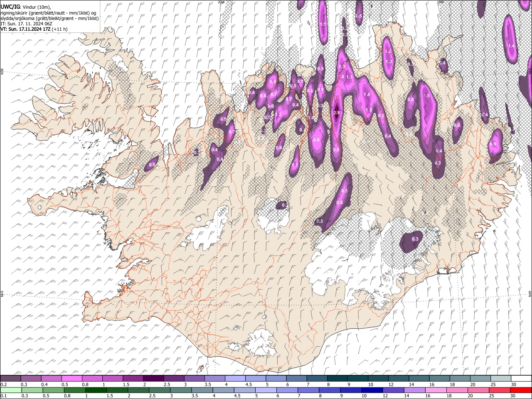This screenshot has width=532, height=399.
Task: Select the orchid 1–1.5 swatch in purple scale
Action: pyautogui.click(x=112, y=378)
